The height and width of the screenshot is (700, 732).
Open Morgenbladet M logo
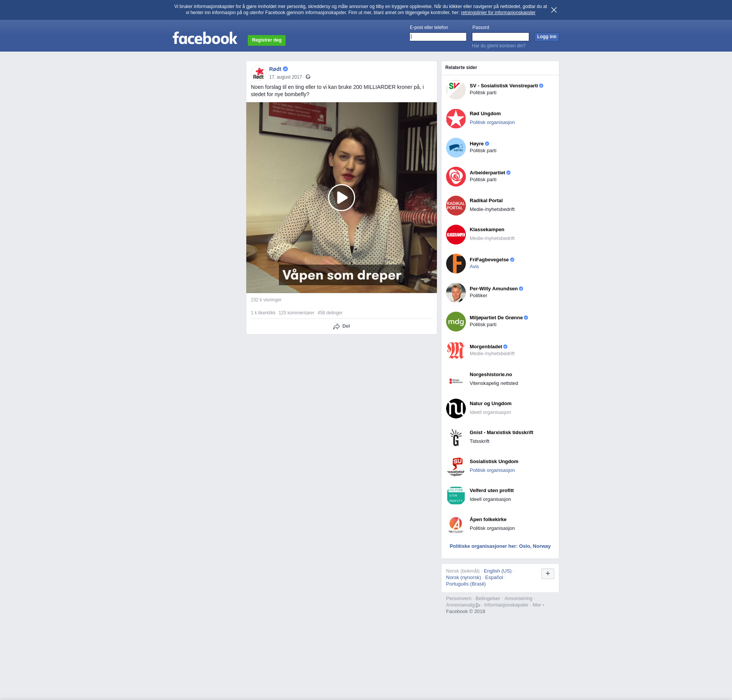click(456, 351)
